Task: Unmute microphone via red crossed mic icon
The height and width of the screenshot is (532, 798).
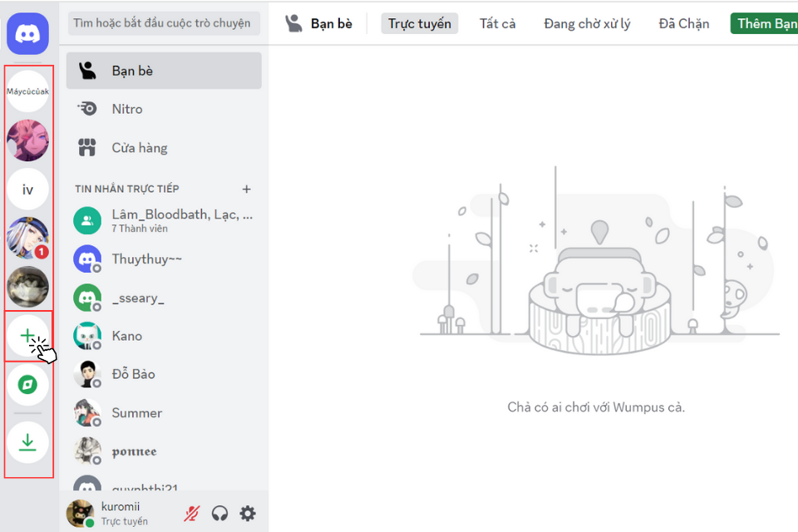Action: click(192, 513)
